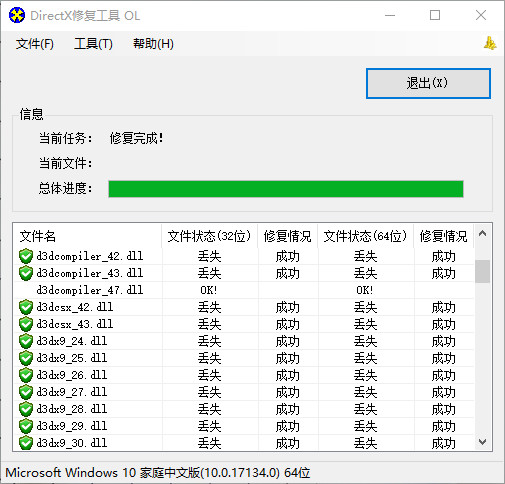The image size is (505, 484).
Task: Click green shield icon for d3dx9_24.dll
Action: pyautogui.click(x=26, y=341)
